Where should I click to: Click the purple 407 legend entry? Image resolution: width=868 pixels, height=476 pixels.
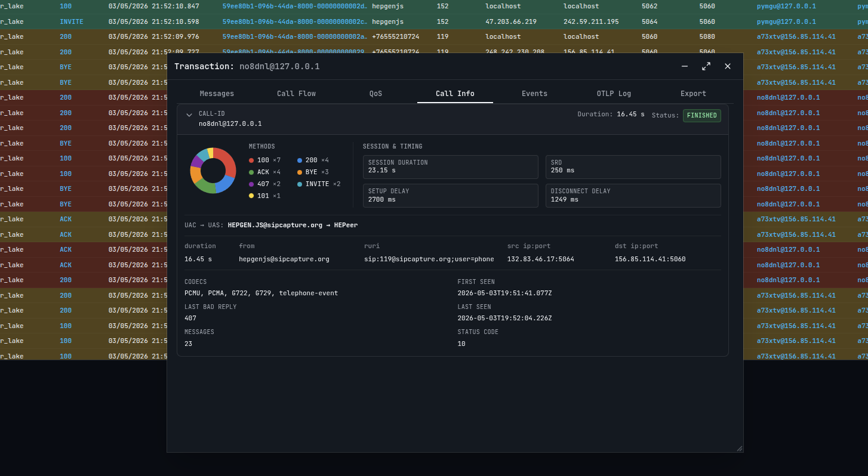tap(264, 184)
